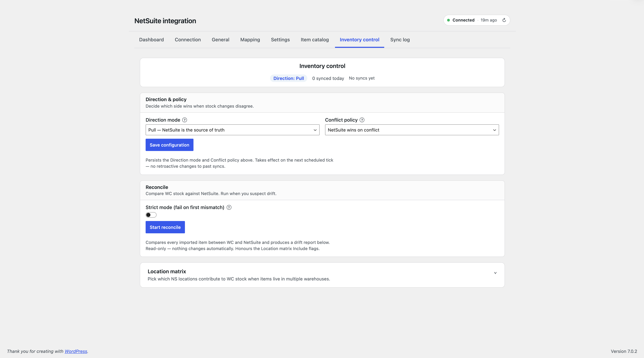Viewport: 644px width, 358px height.
Task: Click the "Location matrix" heading text
Action: (x=167, y=271)
